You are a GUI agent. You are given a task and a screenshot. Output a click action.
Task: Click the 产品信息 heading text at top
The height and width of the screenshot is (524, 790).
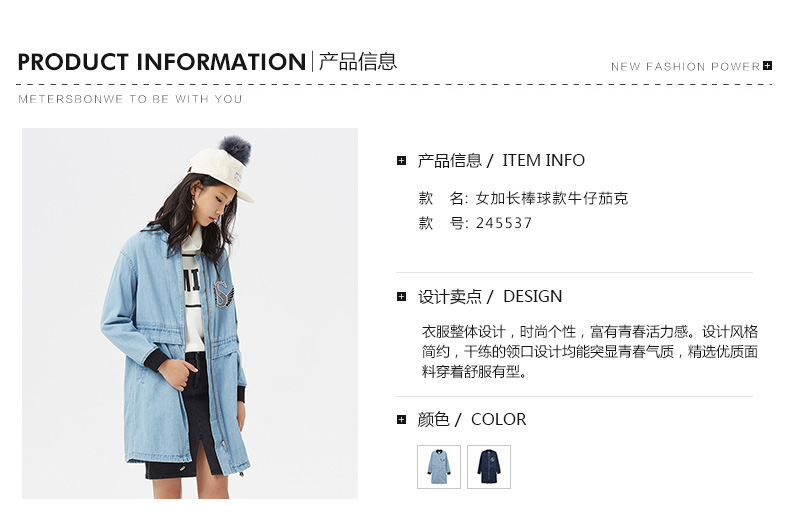click(358, 61)
